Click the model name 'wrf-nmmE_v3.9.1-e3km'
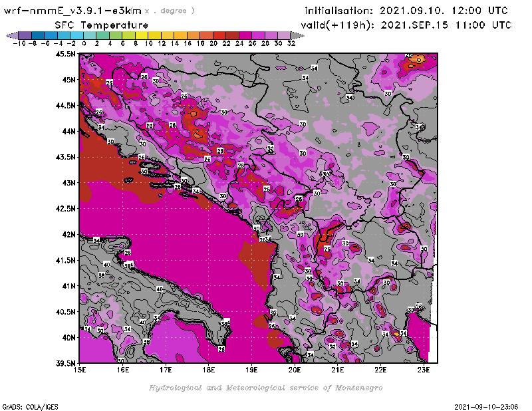 [x=72, y=11]
